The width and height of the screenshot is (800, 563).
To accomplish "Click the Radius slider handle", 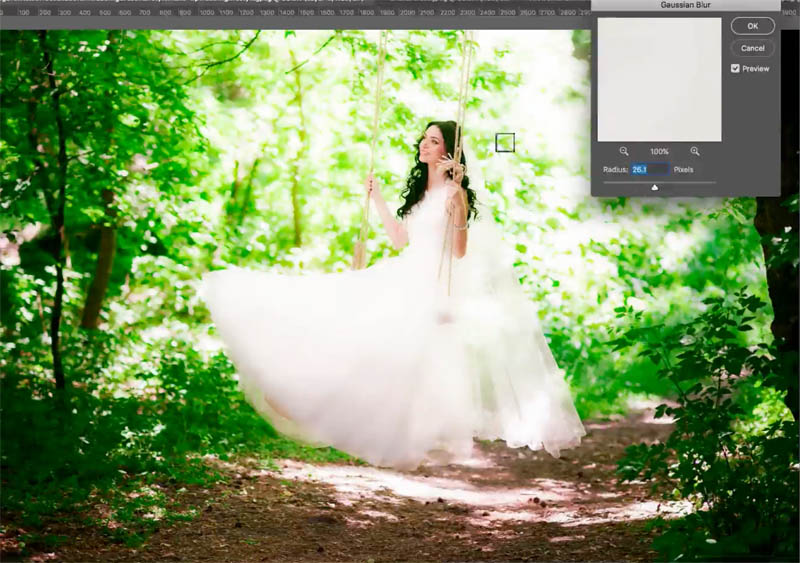I will pos(655,186).
